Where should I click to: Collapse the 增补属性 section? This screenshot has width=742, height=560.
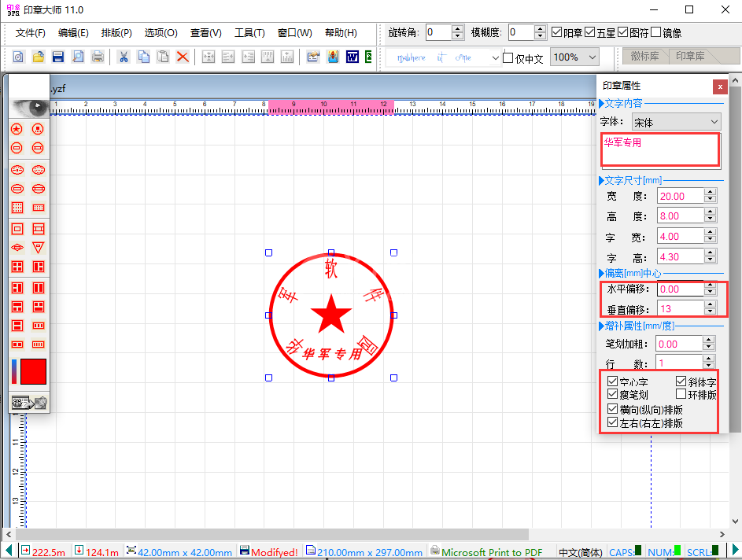pyautogui.click(x=601, y=326)
